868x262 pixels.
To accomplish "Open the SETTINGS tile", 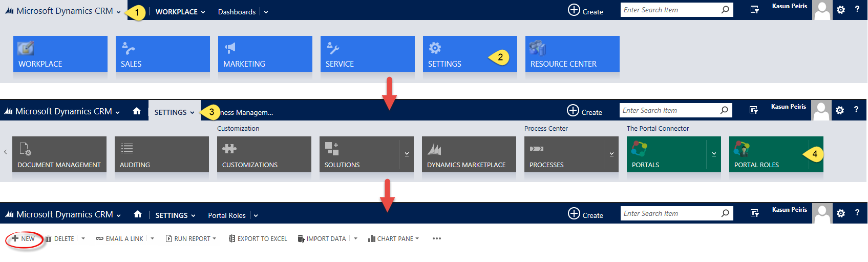I will pos(470,54).
